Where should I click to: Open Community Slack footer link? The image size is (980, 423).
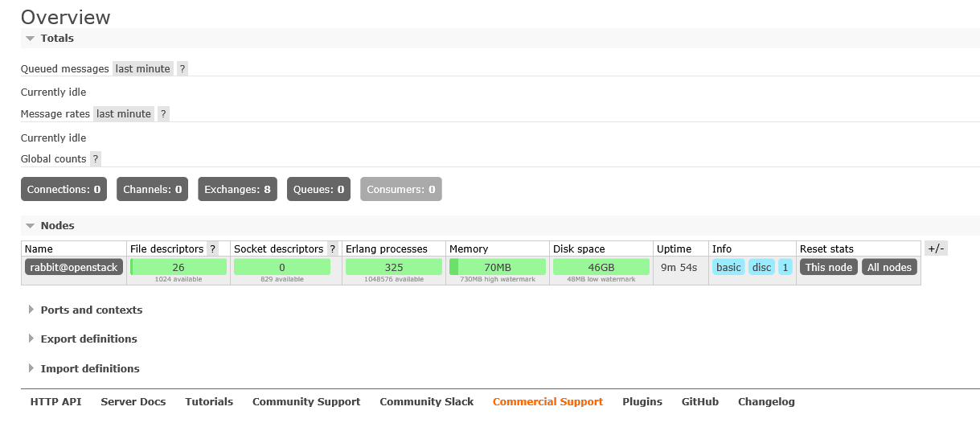[427, 401]
